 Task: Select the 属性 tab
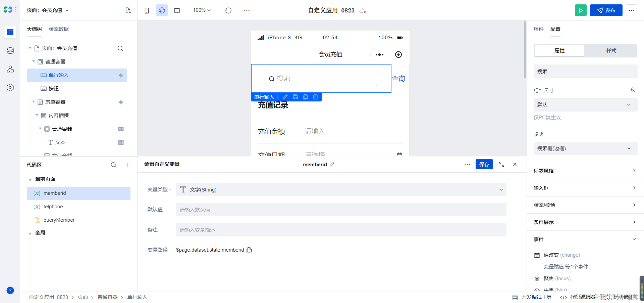[559, 51]
